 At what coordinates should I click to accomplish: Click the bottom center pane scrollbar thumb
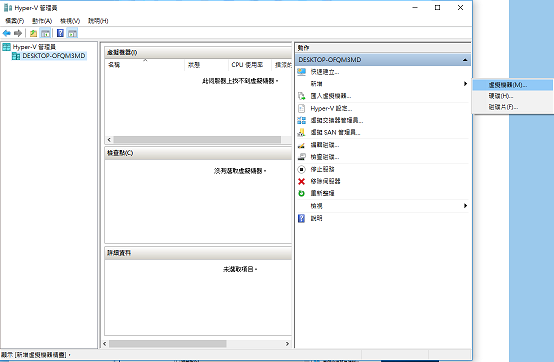tap(167, 344)
